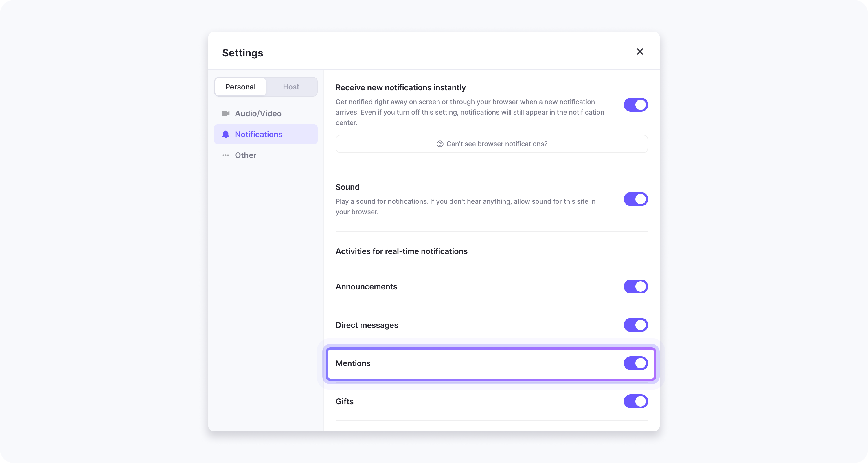Disable Receive new notifications instantly toggle

(635, 105)
